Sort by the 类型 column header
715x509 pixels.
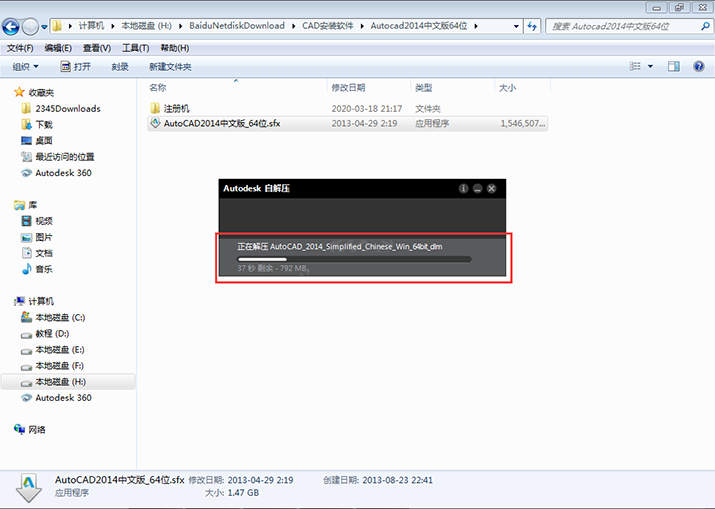(x=452, y=87)
